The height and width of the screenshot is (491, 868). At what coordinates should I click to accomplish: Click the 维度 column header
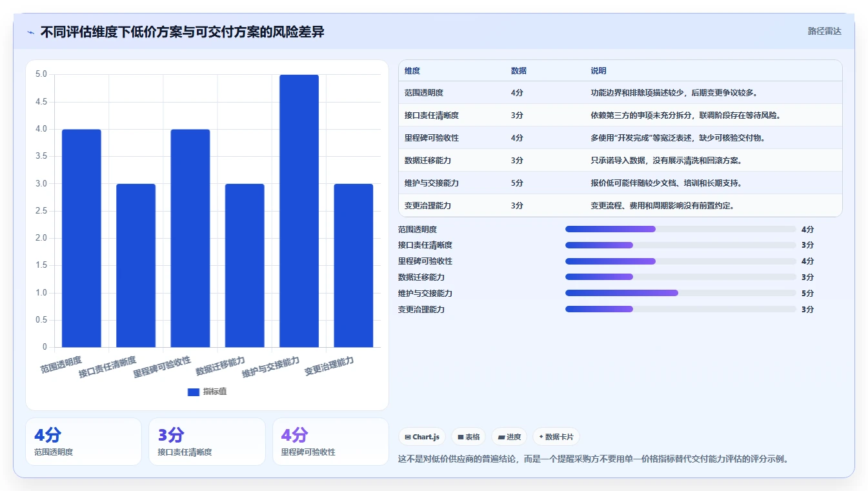coord(412,71)
